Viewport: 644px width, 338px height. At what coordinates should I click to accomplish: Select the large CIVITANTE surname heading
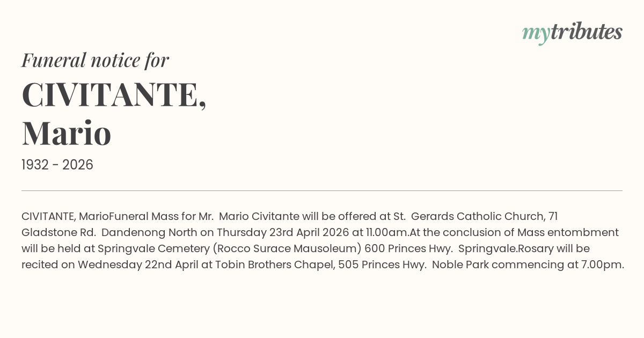pos(114,95)
